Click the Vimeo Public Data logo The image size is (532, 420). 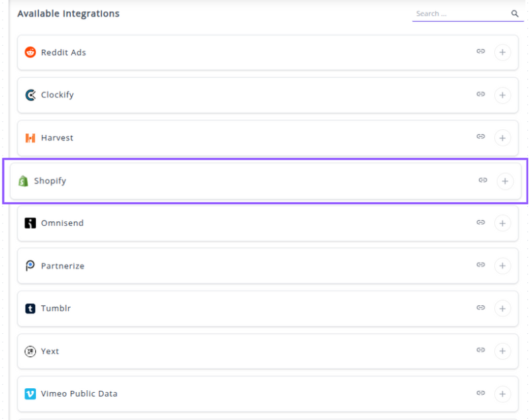(x=30, y=394)
